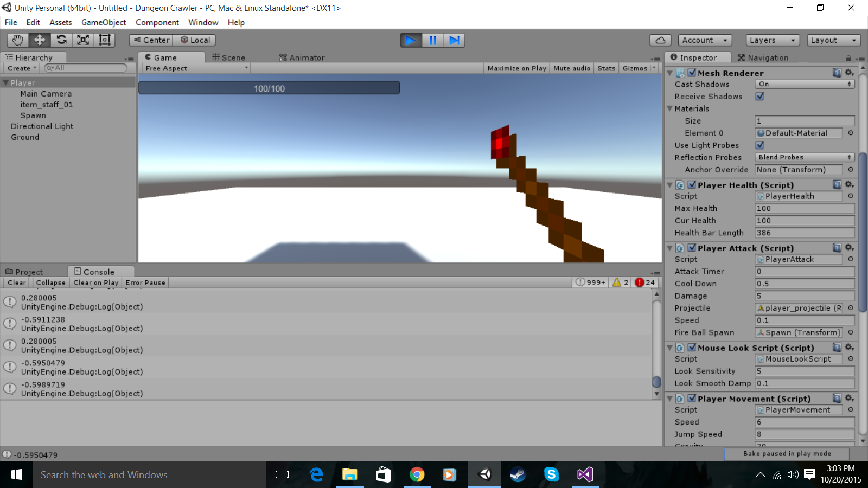
Task: Open the cloud services icon
Action: click(660, 40)
